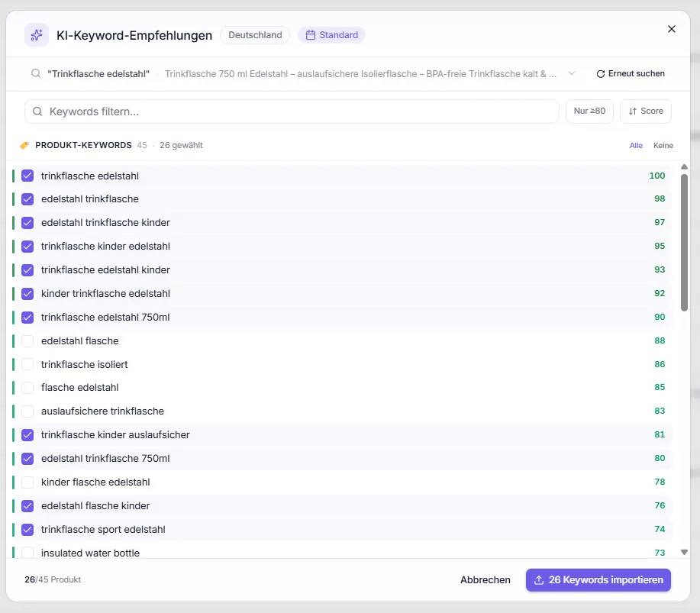Screen dimensions: 700x613
Task: Toggle the Nur ≥80 filter
Action: pyautogui.click(x=589, y=111)
